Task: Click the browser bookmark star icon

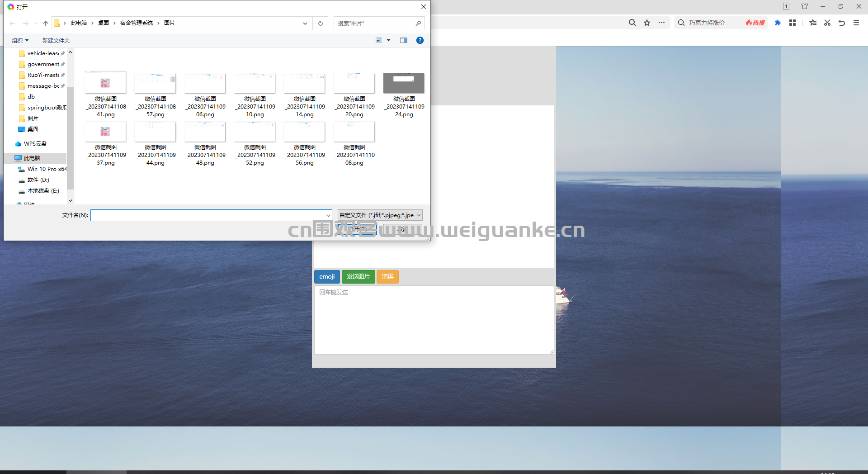Action: pos(647,23)
